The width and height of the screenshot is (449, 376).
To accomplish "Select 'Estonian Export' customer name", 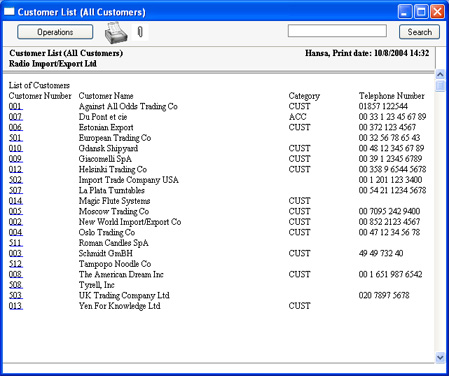I will [x=106, y=127].
